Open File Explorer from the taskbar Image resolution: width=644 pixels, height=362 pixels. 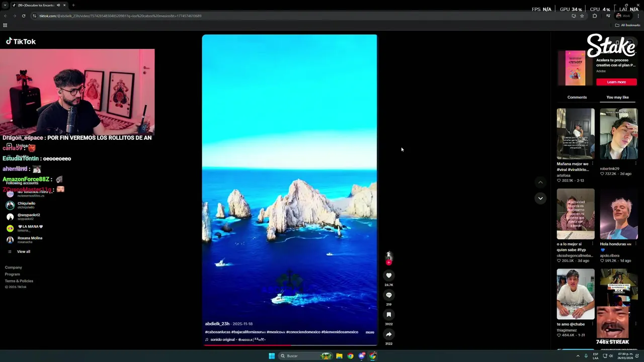339,356
